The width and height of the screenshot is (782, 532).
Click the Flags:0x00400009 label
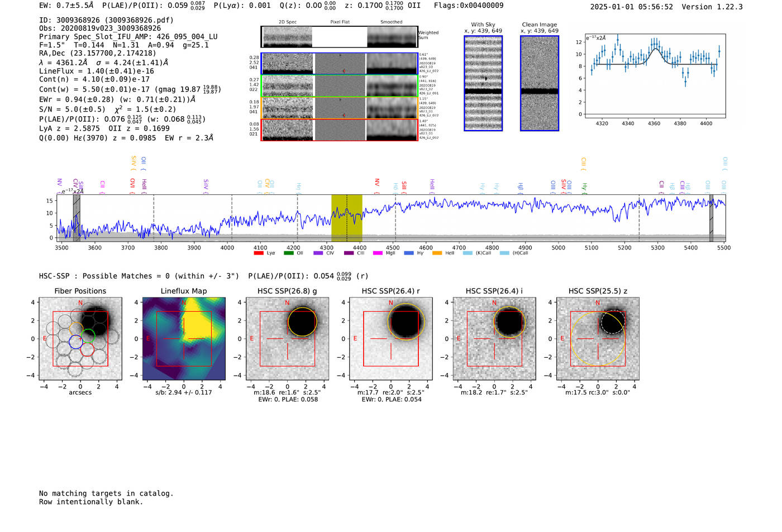pyautogui.click(x=469, y=6)
